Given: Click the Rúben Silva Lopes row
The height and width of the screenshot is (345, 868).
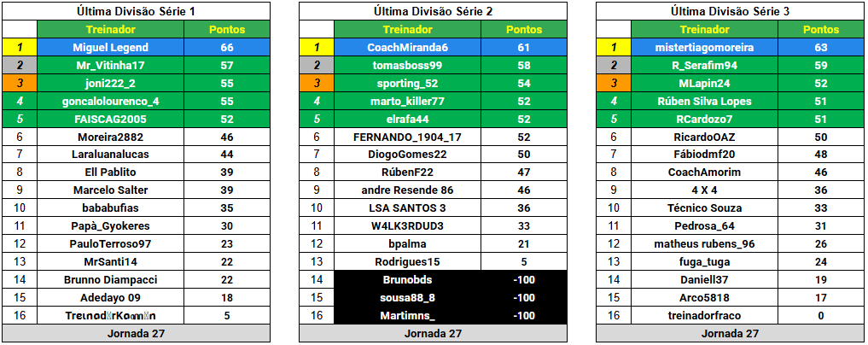Looking at the screenshot, I should click(x=730, y=102).
